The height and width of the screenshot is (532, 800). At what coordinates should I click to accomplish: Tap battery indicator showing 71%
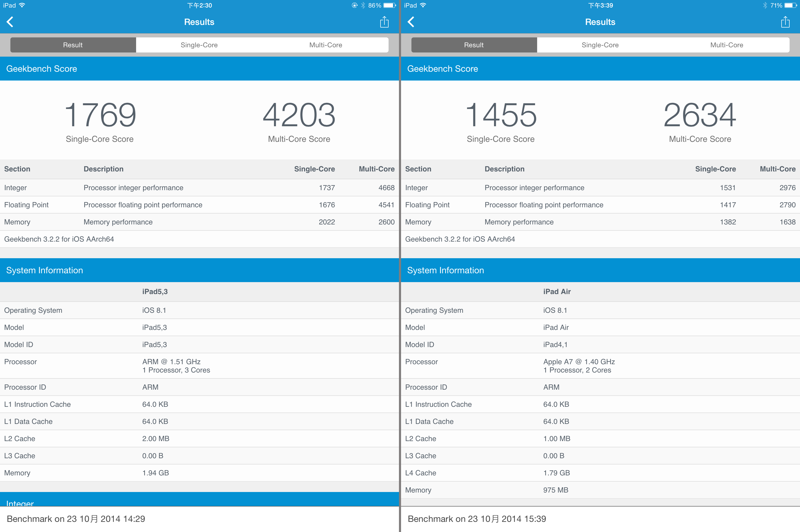pos(790,5)
